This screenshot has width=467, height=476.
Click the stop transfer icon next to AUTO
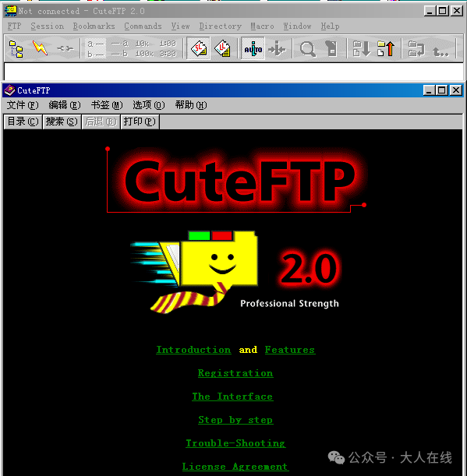277,48
